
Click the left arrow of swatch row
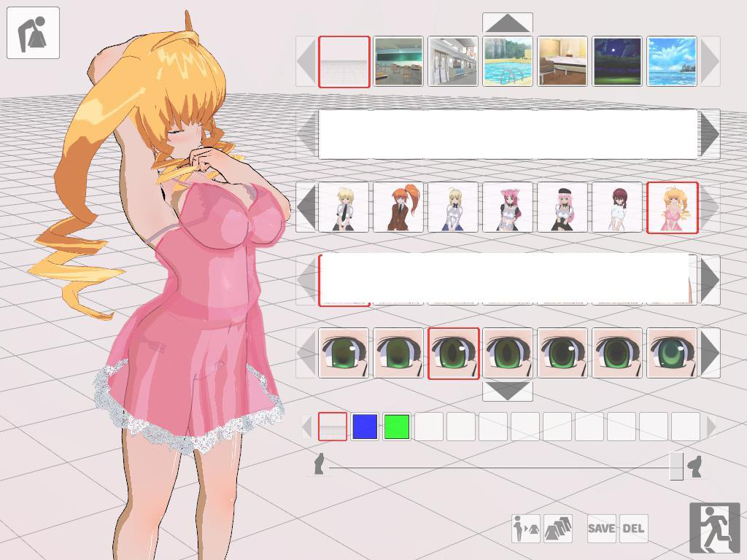point(307,427)
